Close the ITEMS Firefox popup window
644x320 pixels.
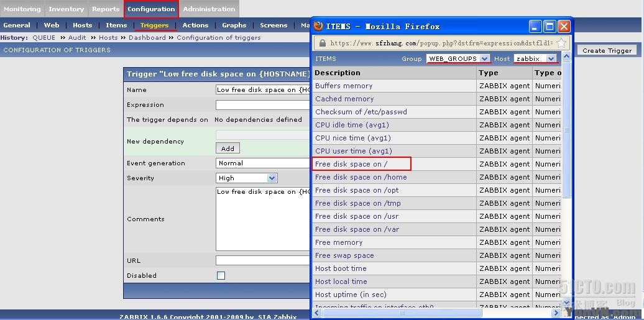pos(563,27)
